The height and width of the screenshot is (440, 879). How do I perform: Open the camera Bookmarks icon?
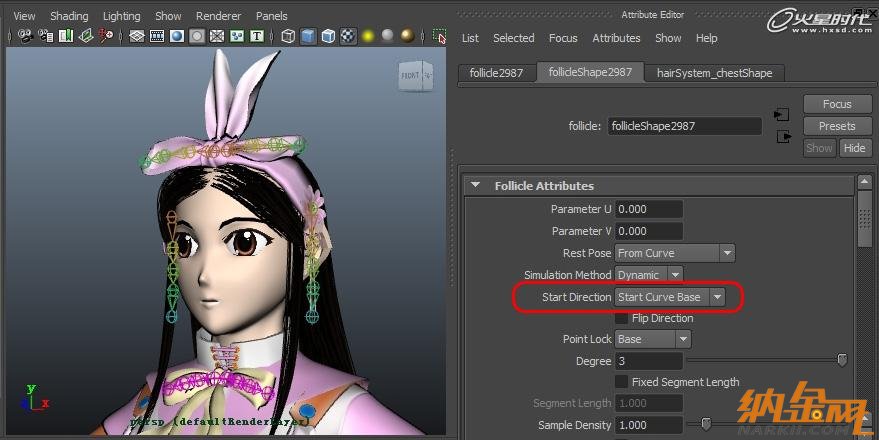pyautogui.click(x=66, y=36)
